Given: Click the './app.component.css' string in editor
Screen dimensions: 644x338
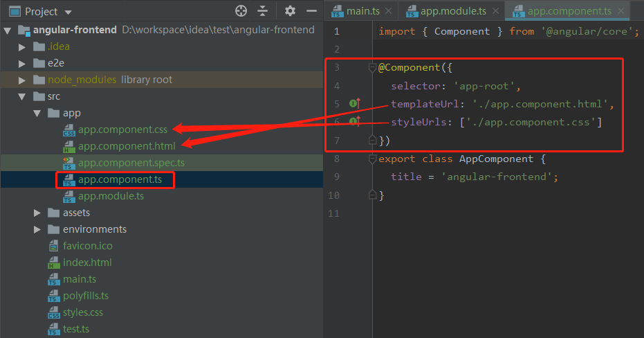Looking at the screenshot, I should pyautogui.click(x=531, y=122).
